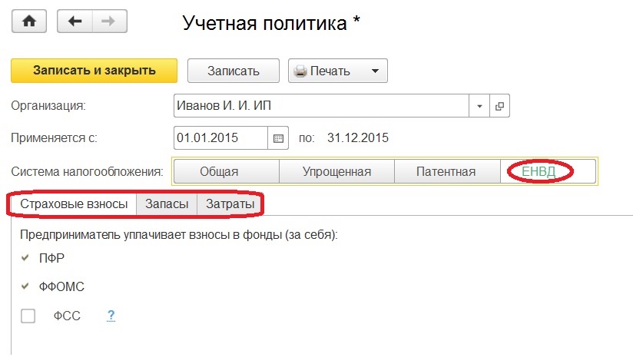Select Упрощенная taxation system
The height and width of the screenshot is (364, 633).
click(336, 171)
